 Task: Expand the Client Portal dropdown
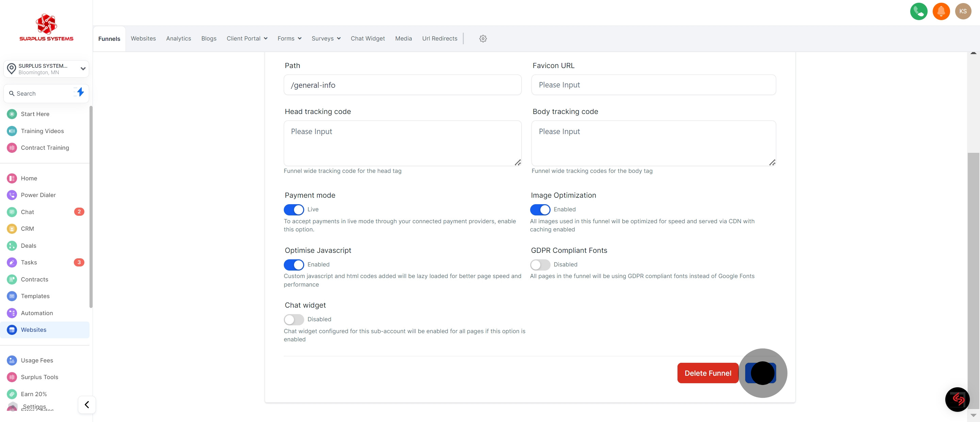point(247,38)
